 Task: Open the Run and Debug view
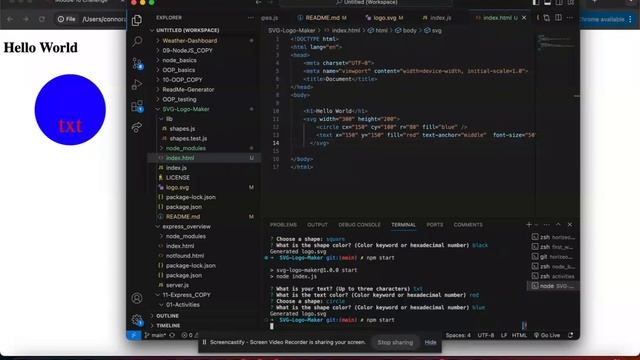(x=137, y=84)
